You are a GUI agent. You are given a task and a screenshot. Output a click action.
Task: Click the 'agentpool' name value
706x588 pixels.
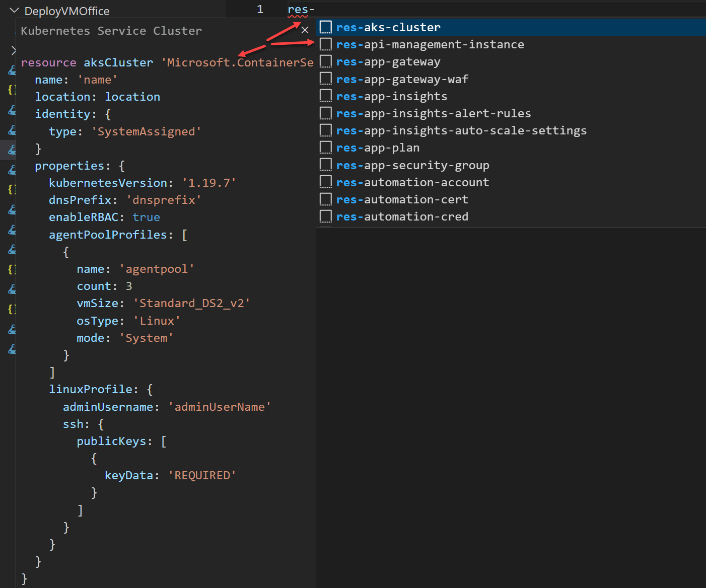coord(157,269)
